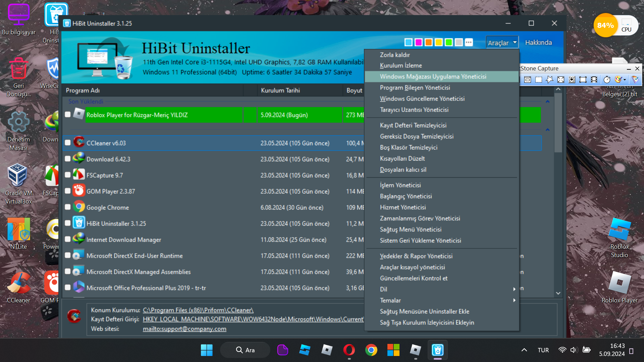Check the Download 6.42.3 checkbox
This screenshot has height=362, width=644.
(68, 159)
